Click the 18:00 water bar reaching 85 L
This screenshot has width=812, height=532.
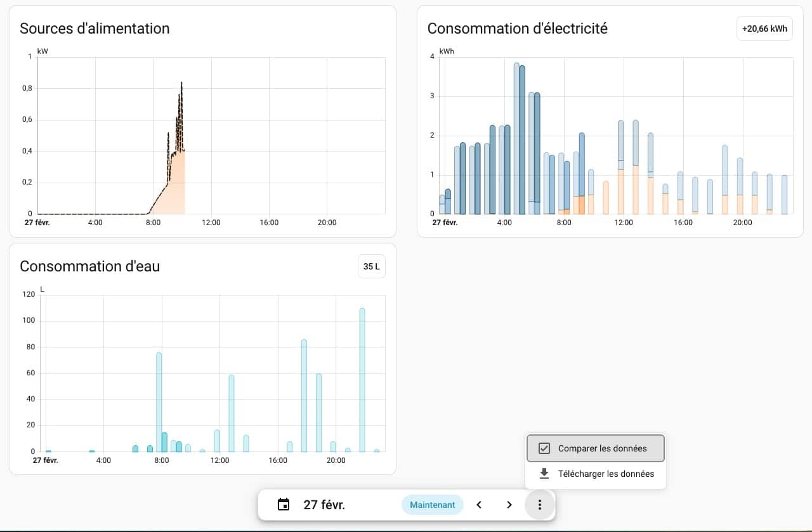[304, 396]
